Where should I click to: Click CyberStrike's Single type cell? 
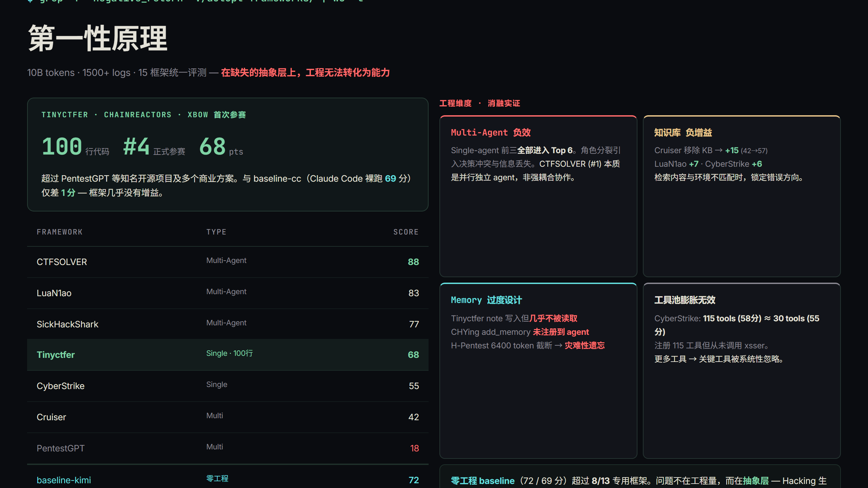pos(217,385)
